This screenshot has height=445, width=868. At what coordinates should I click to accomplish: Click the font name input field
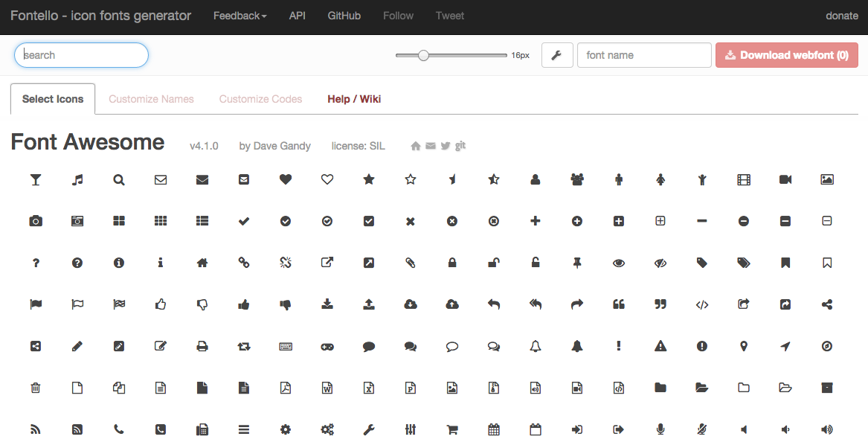tap(644, 54)
